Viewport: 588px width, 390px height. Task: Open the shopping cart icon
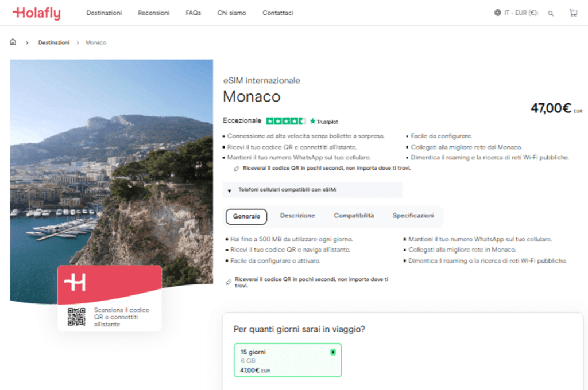click(x=573, y=13)
